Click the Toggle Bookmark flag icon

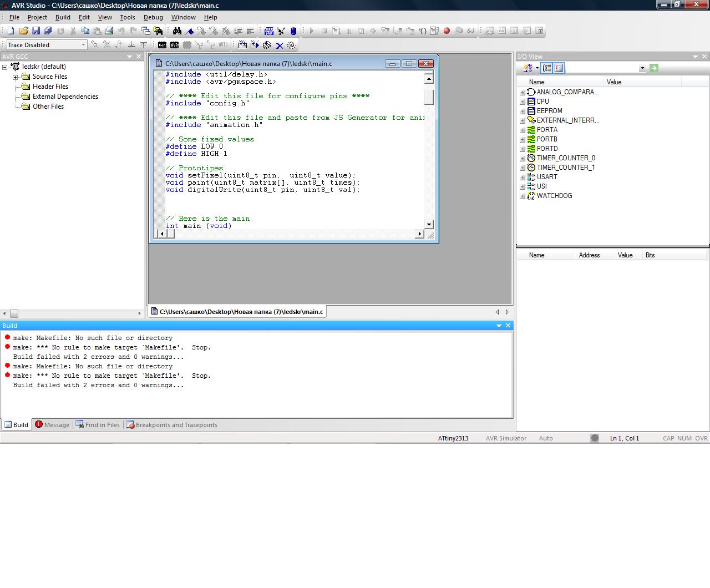click(x=189, y=31)
